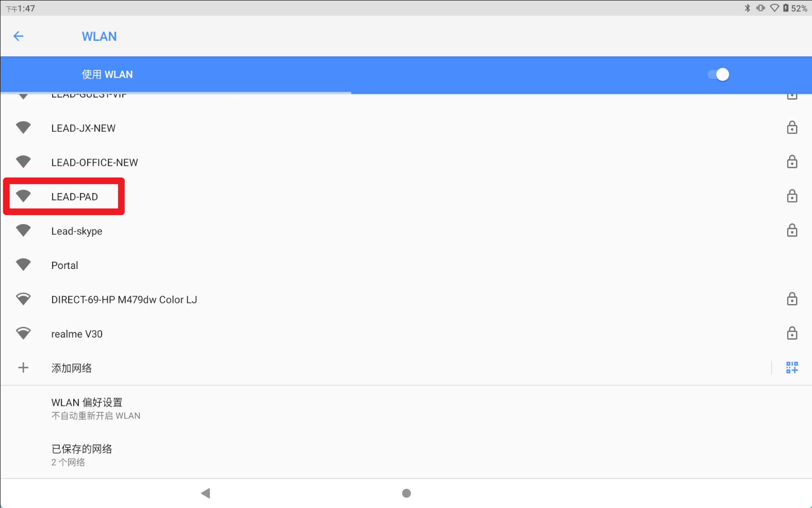
Task: Click lock icon beside LEAD-OFFICE-NEW
Action: pos(792,162)
